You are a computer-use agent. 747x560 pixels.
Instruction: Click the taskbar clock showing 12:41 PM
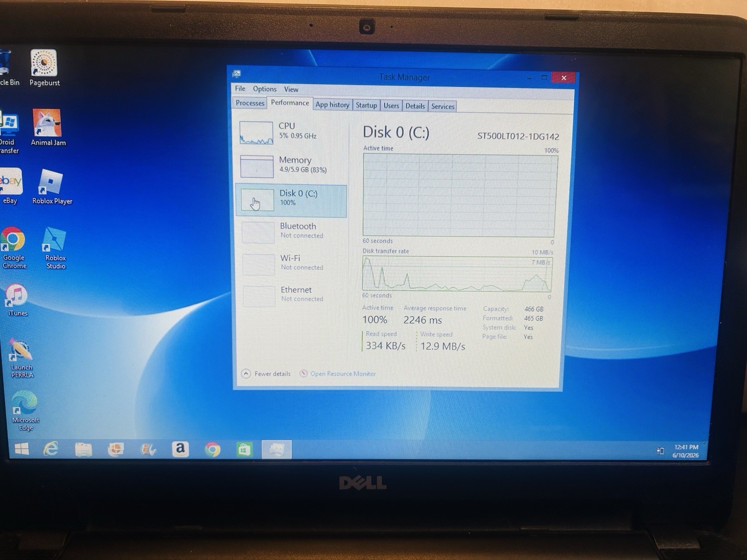pos(685,451)
